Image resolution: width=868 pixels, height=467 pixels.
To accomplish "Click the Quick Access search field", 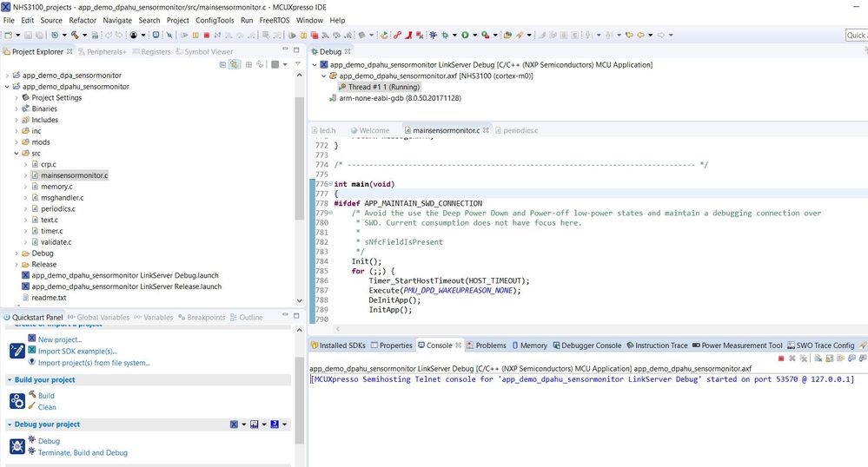I will 857,35.
